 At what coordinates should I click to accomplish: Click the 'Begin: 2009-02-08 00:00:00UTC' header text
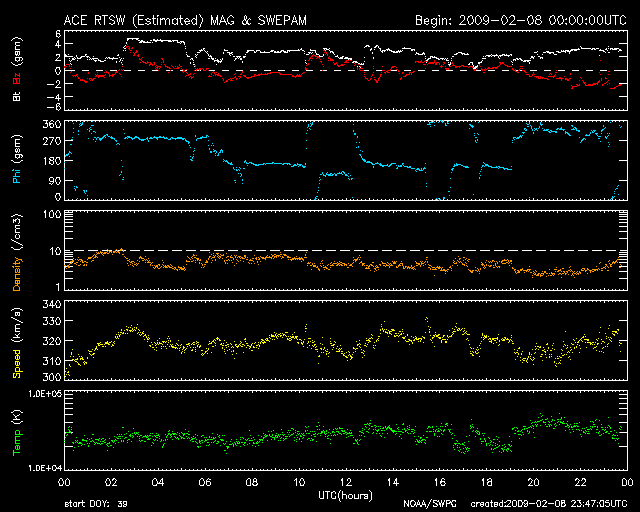[x=521, y=20]
